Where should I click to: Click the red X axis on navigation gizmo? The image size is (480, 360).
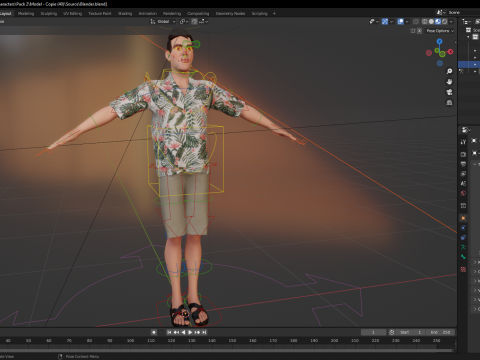pos(450,51)
